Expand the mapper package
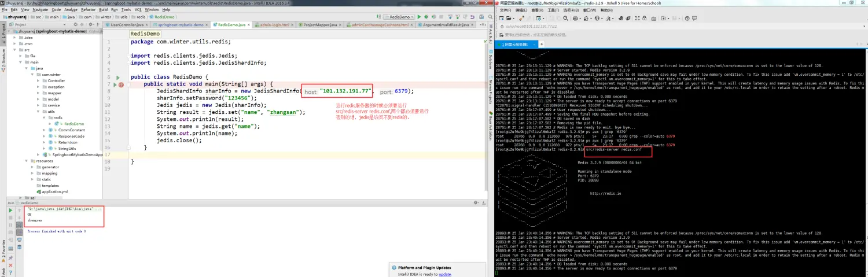The height and width of the screenshot is (277, 868). pyautogui.click(x=38, y=93)
